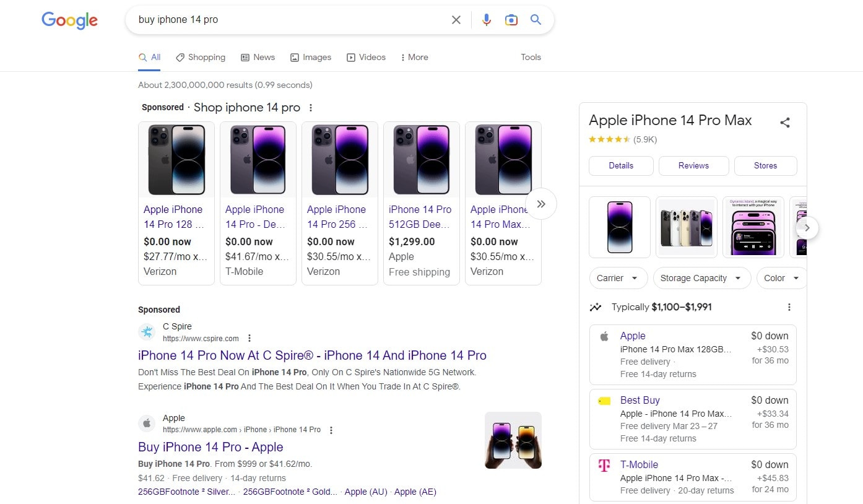The width and height of the screenshot is (863, 504).
Task: Start voice search with microphone icon
Action: coord(487,20)
